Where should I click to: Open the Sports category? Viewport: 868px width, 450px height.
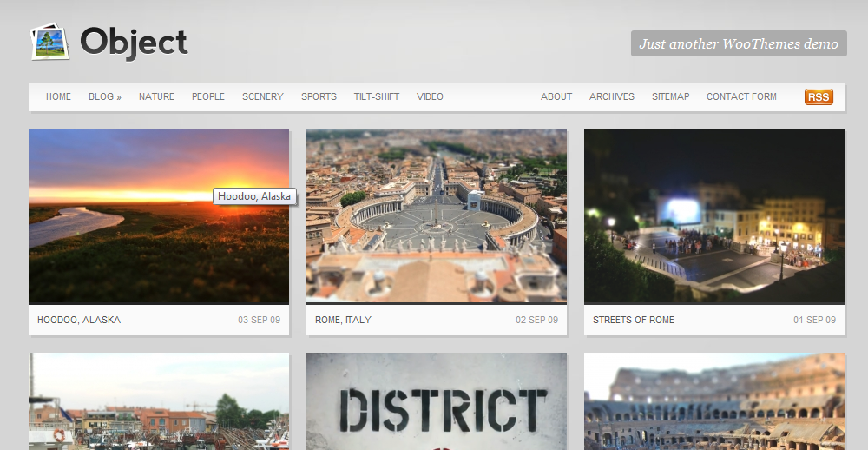tap(319, 96)
